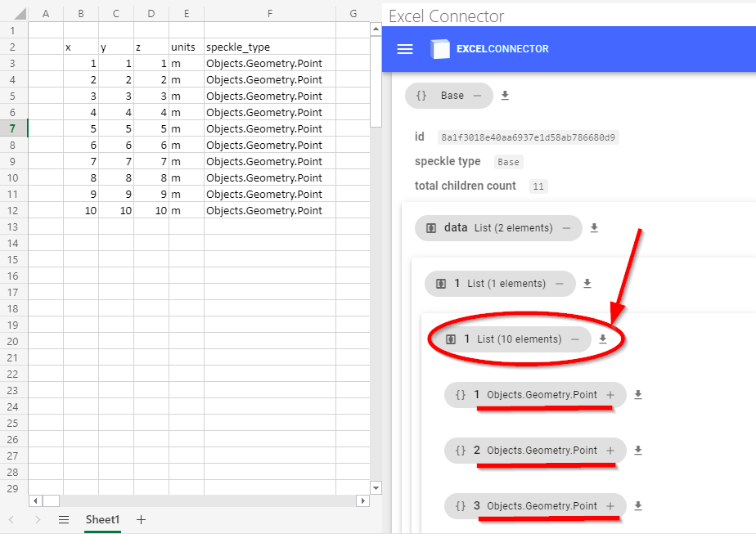Download the List (1 elements) item
Screen dimensions: 756x534
point(587,284)
